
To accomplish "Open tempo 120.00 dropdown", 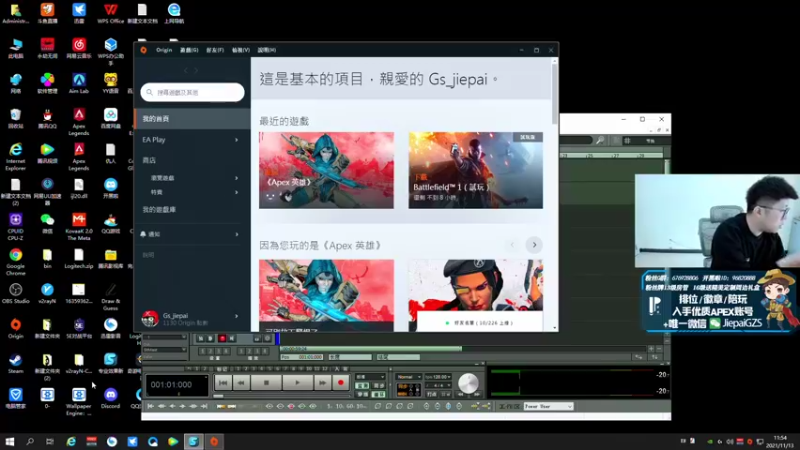I will [438, 377].
